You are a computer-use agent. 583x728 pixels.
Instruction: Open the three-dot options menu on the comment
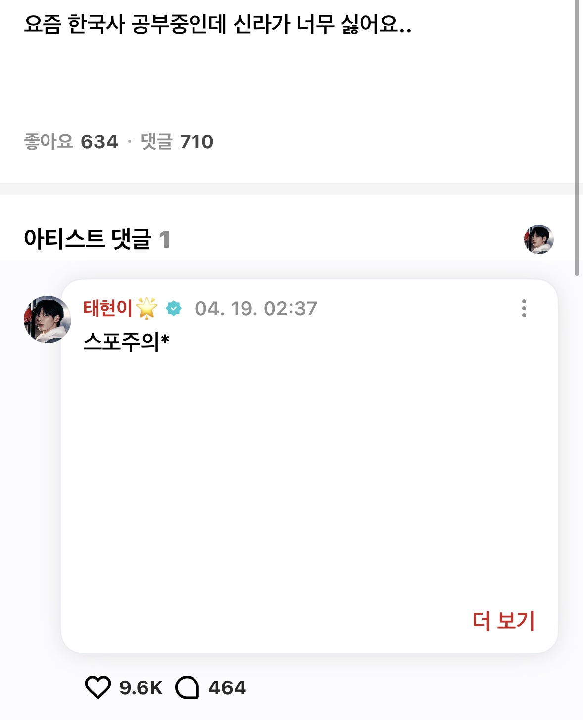click(x=524, y=308)
